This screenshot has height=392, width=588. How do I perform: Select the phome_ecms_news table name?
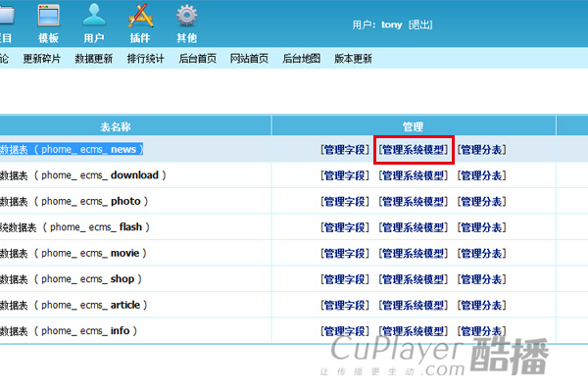(88, 150)
